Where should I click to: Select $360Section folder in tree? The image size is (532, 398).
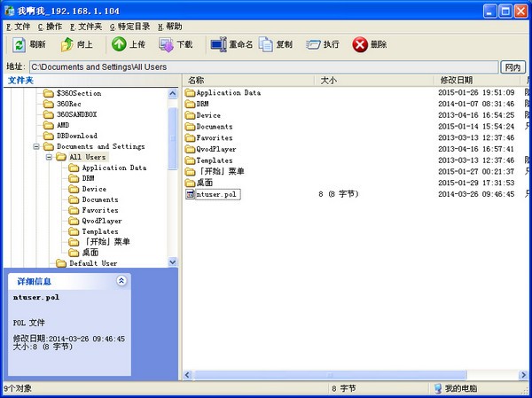(73, 93)
